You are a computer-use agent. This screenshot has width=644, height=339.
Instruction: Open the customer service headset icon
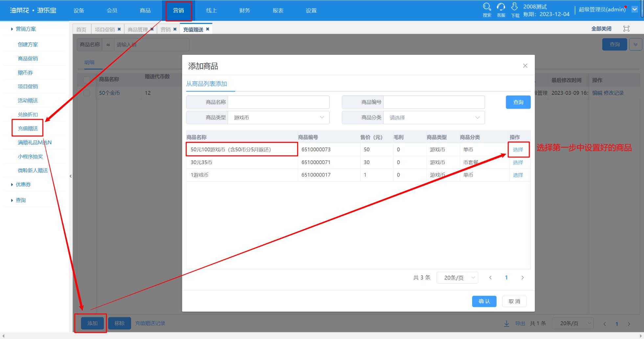pyautogui.click(x=501, y=7)
